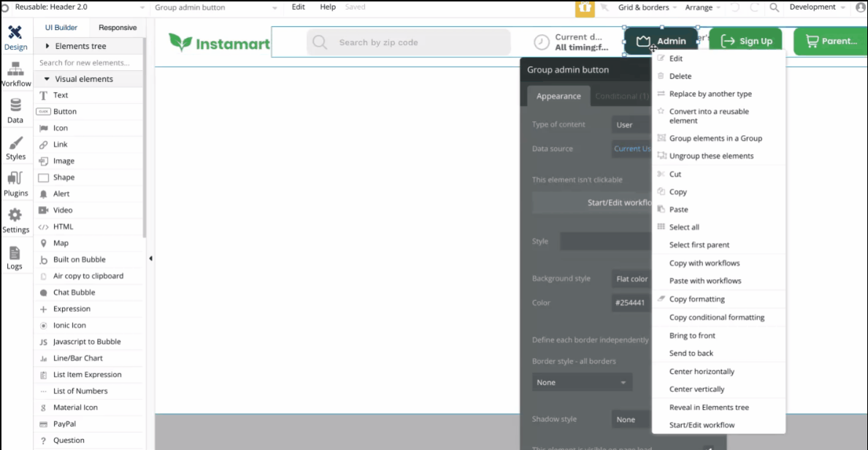868x450 pixels.
Task: Open the Border style None dropdown
Action: point(582,382)
